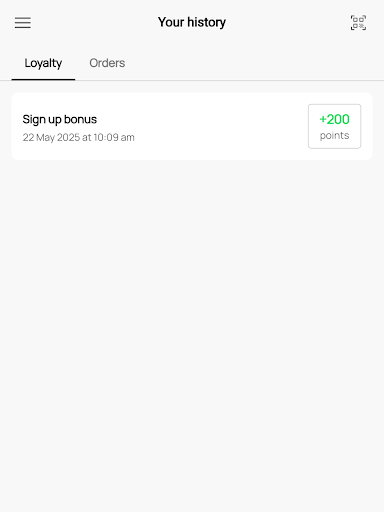
Task: Open the Sign up bonus entry
Action: [192, 126]
